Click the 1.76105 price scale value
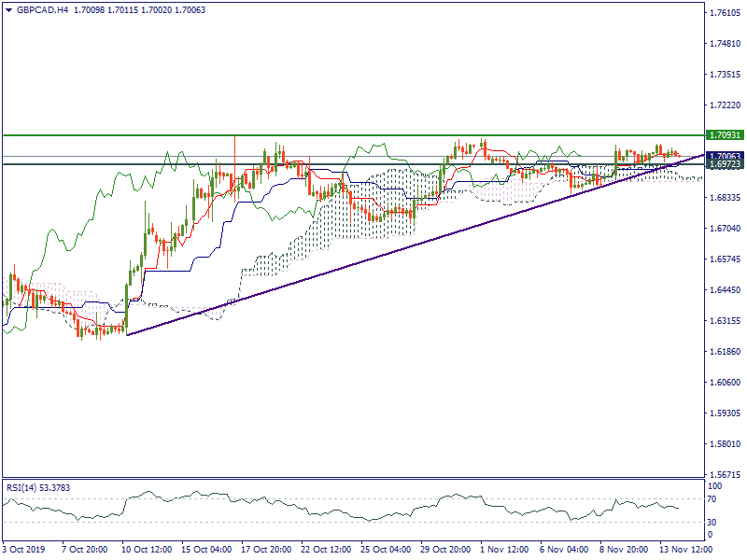This screenshot has width=747, height=560. (725, 13)
